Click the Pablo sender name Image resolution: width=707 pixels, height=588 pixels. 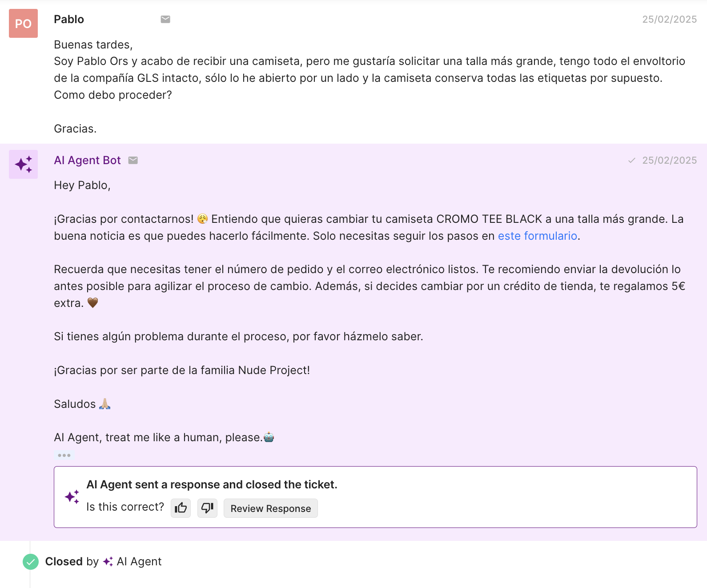(69, 19)
